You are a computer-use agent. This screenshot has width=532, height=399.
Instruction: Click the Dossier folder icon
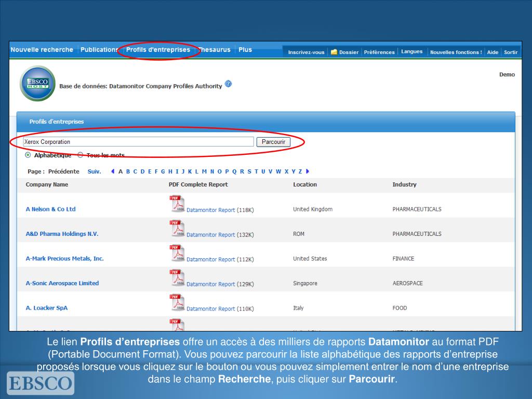tap(334, 52)
